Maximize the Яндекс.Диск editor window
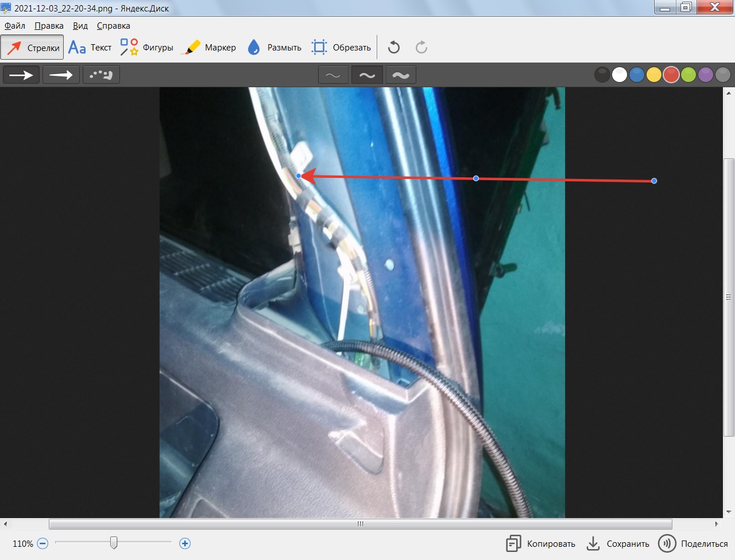Viewport: 735px width, 560px height. [x=686, y=7]
